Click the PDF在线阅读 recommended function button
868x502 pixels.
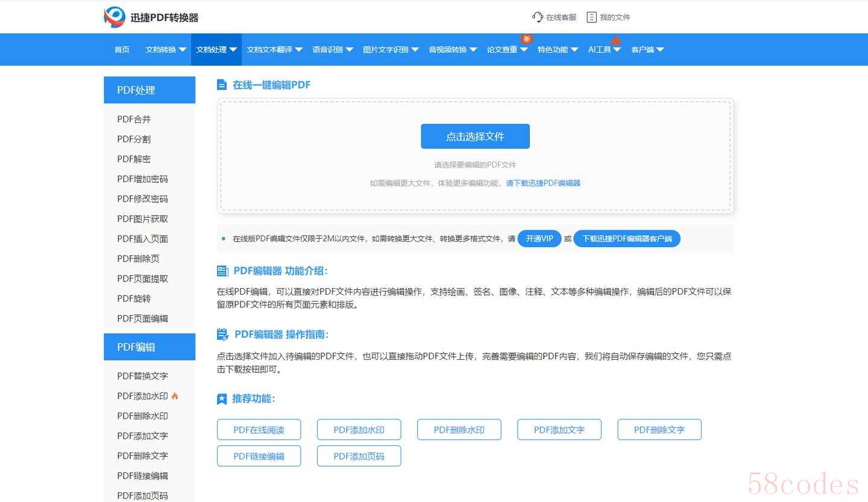point(259,430)
